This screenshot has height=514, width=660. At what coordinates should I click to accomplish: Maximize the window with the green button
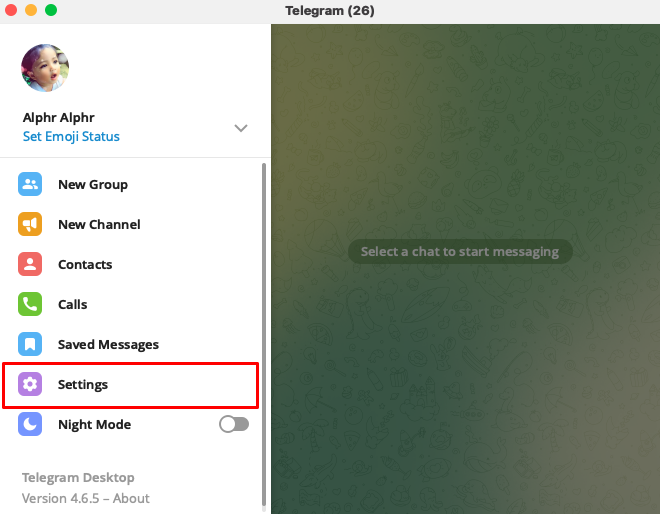tap(51, 10)
